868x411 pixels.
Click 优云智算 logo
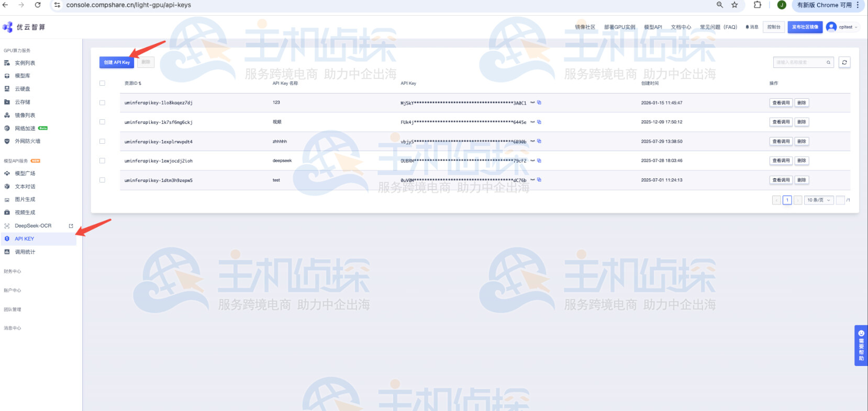tap(24, 27)
